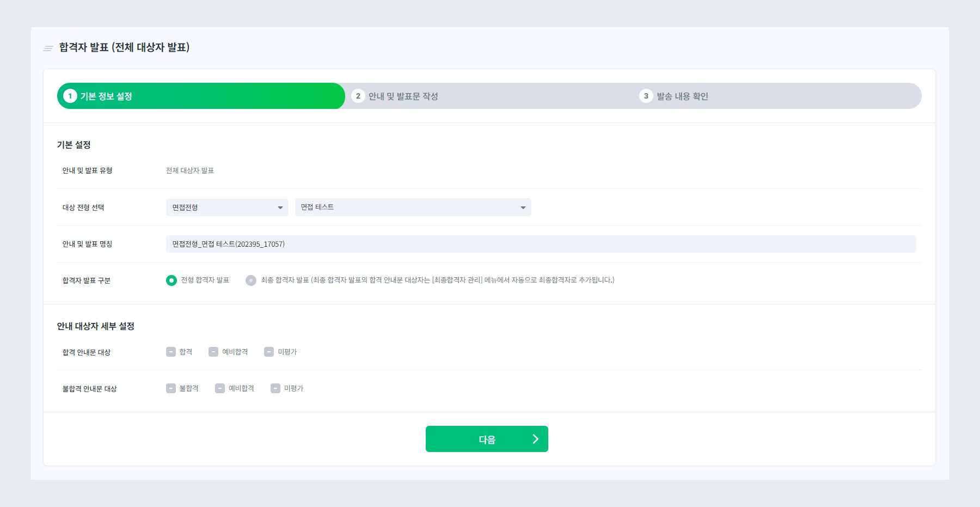Toggle 미평가 checkbox in 합격 안내문 대상

269,352
